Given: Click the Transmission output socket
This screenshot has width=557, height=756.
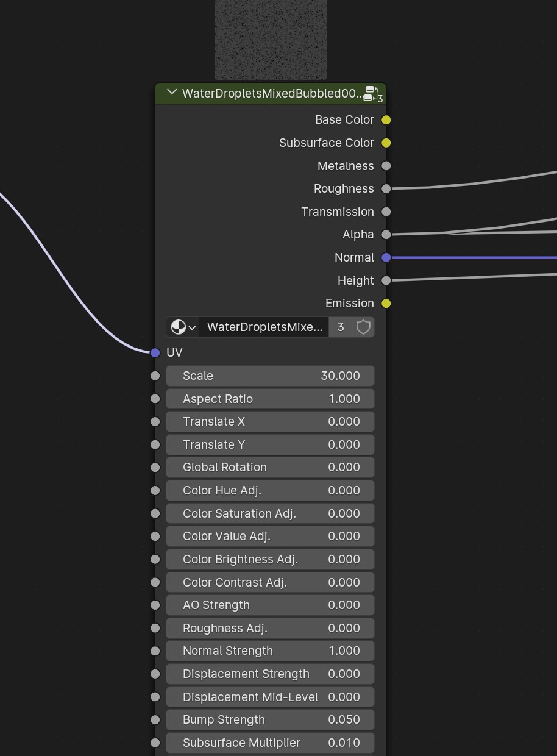Looking at the screenshot, I should (x=386, y=212).
